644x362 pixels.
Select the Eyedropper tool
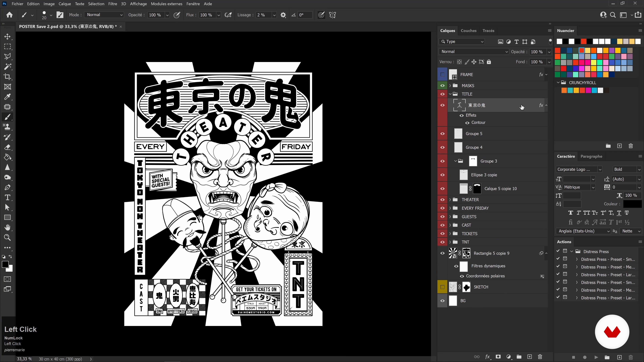click(8, 97)
